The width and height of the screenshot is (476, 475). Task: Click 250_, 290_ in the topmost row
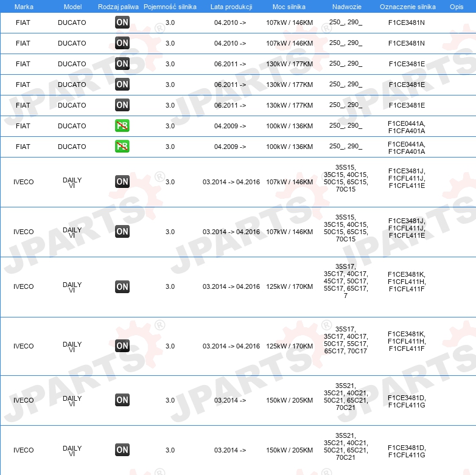tap(346, 23)
